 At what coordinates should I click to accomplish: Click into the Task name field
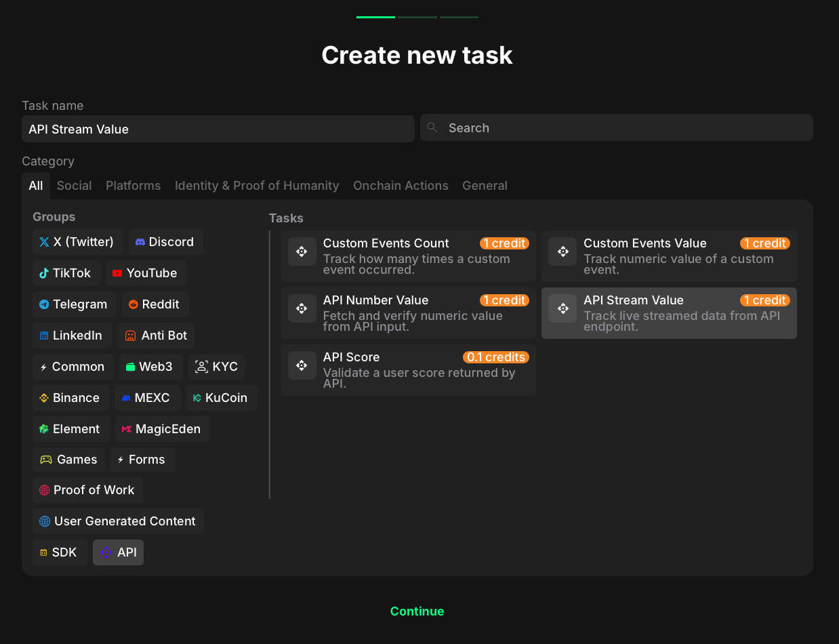(218, 129)
